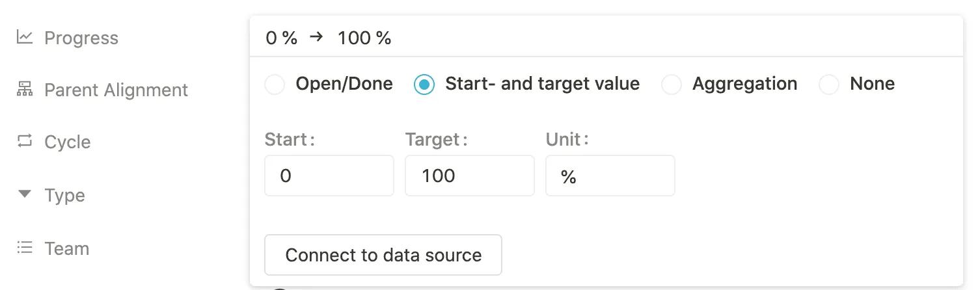This screenshot has width=980, height=290.
Task: Click the Cycle repeat icon
Action: [25, 141]
